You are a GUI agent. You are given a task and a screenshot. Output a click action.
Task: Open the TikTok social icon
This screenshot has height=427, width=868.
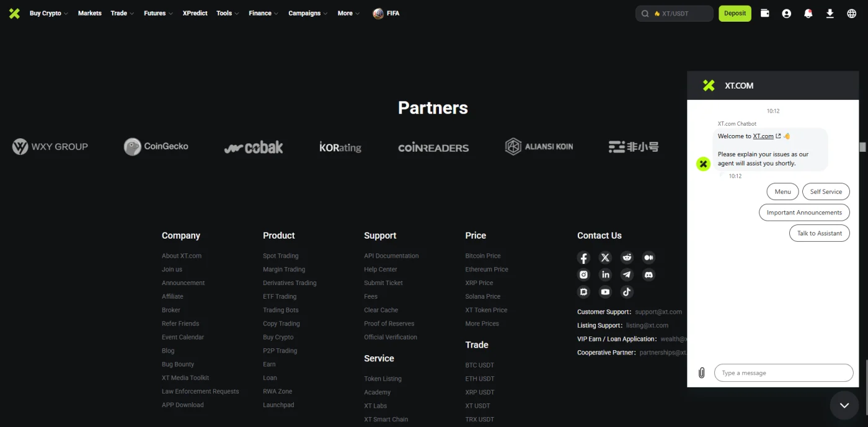627,292
